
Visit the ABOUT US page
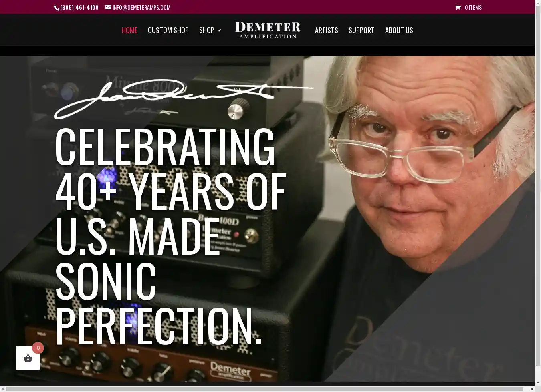399,30
